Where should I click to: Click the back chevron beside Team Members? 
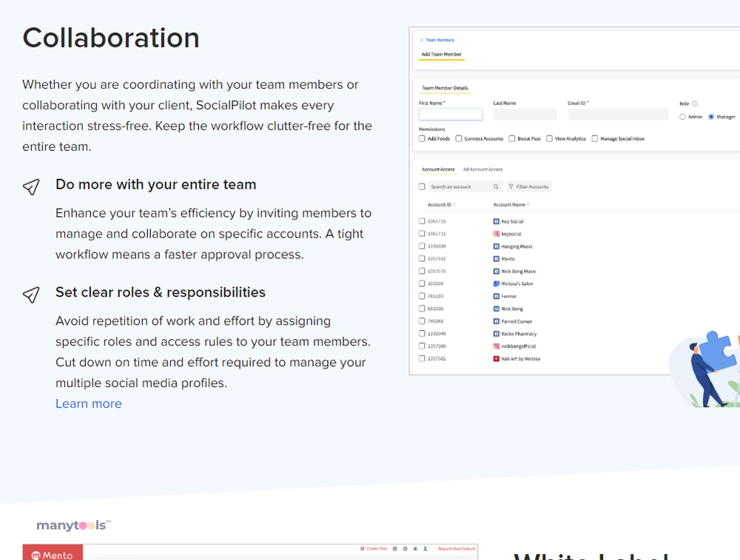422,40
